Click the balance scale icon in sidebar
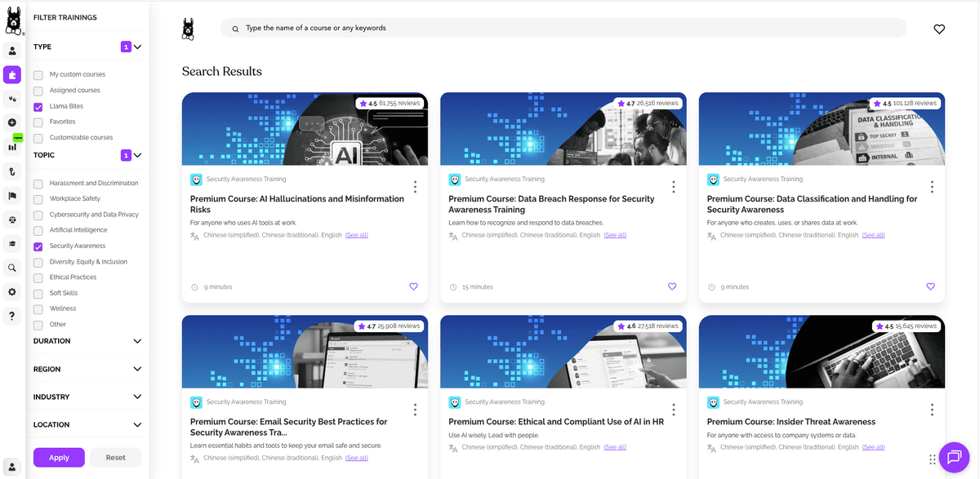This screenshot has height=479, width=980. tap(12, 219)
